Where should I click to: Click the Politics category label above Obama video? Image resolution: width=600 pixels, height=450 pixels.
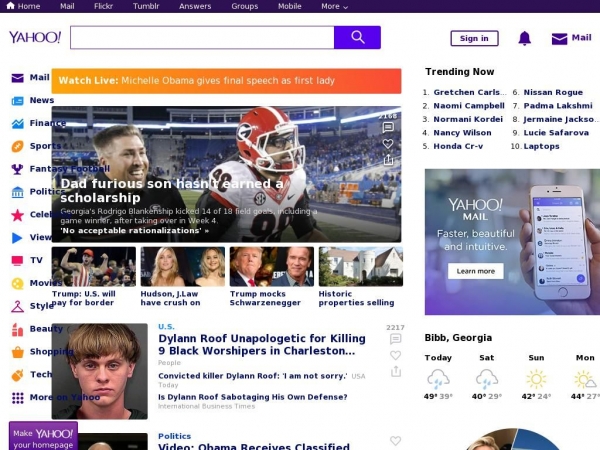(x=174, y=436)
